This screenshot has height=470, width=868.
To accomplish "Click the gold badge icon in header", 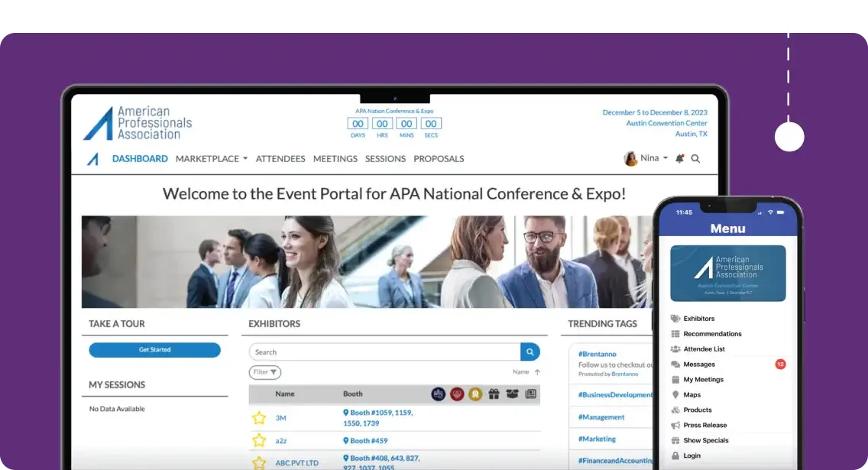I will pyautogui.click(x=475, y=394).
